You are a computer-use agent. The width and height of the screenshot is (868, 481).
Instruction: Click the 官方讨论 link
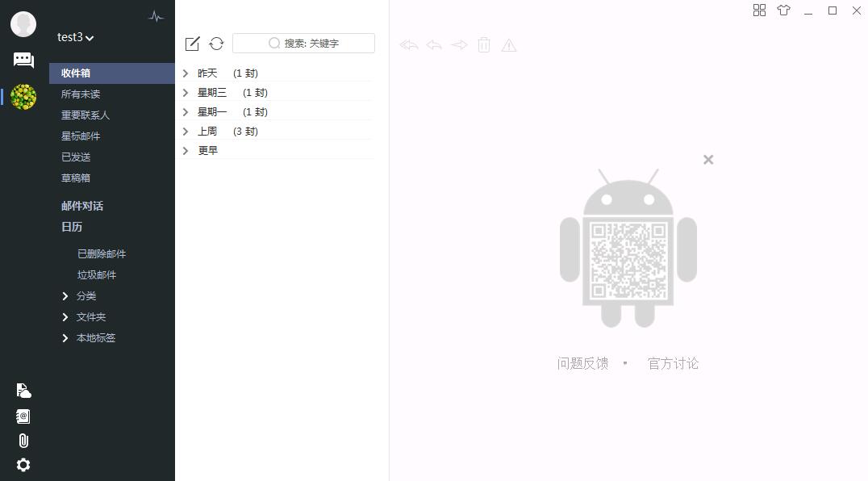673,364
